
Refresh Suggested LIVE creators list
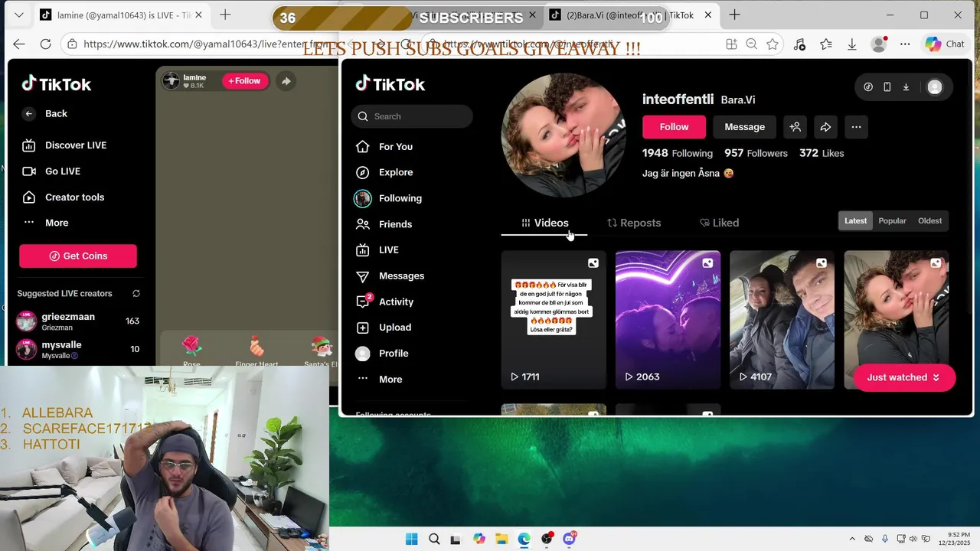click(136, 294)
